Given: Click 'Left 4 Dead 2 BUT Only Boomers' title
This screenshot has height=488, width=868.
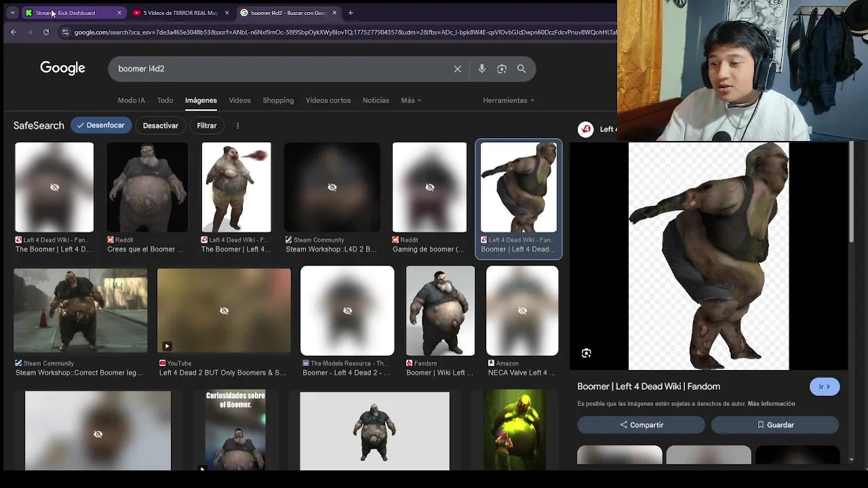Looking at the screenshot, I should pos(222,373).
